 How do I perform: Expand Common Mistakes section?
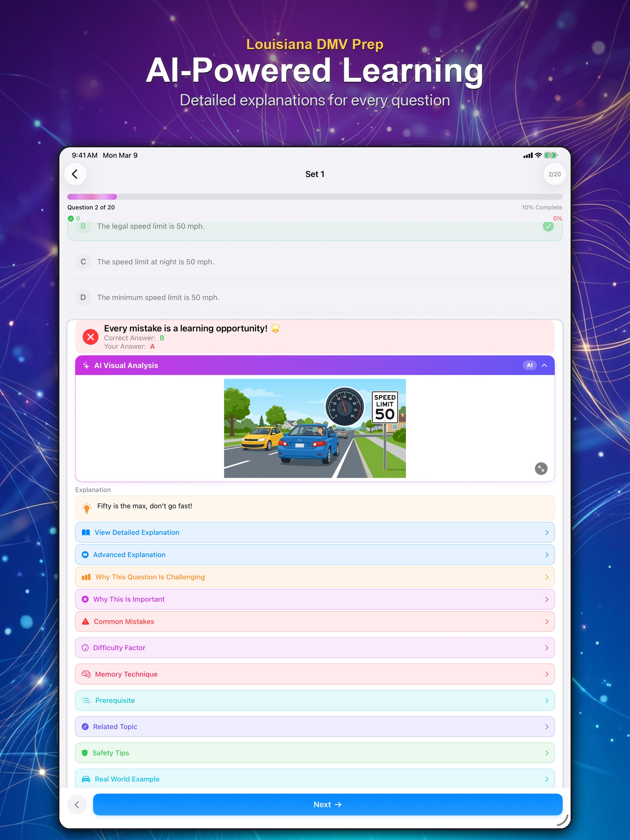point(315,622)
